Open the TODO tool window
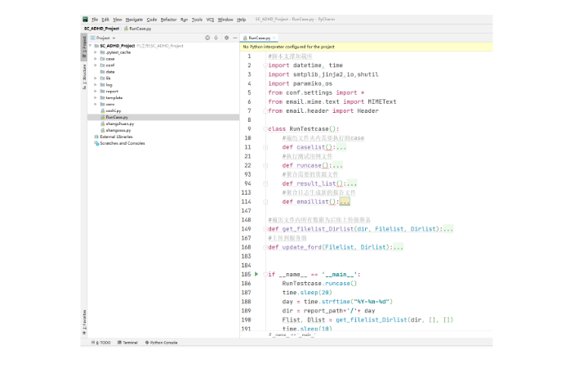 coord(103,343)
